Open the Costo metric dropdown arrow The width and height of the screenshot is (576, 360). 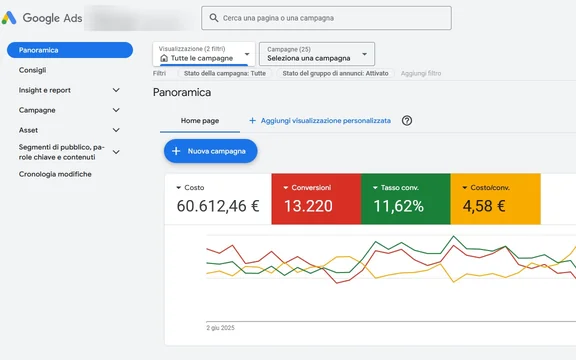tap(179, 188)
